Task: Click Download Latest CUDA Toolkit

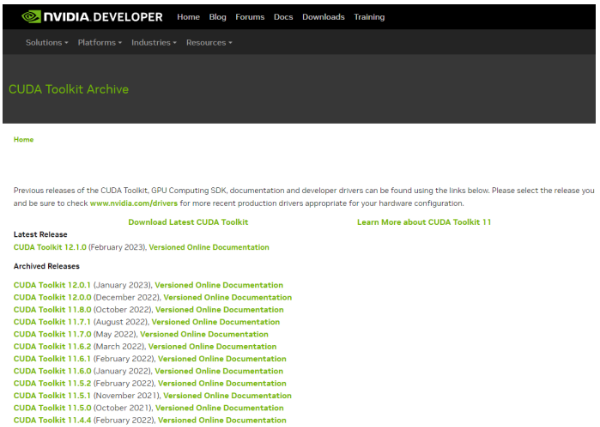Action: pos(188,222)
